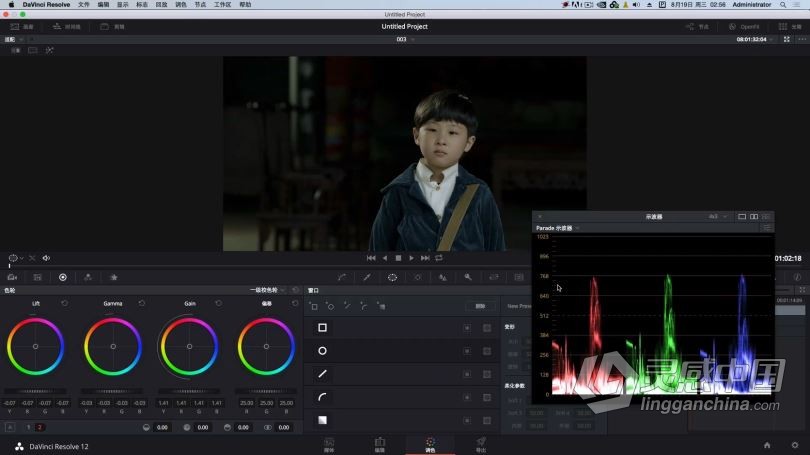Viewport: 810px width, 455px height.
Task: Open the Color Match palette icon
Action: click(x=38, y=277)
